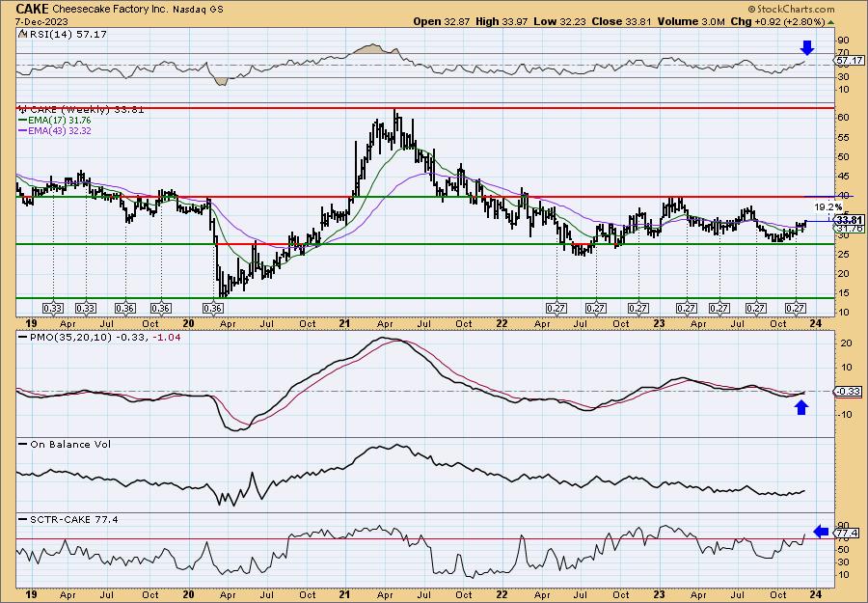Click the 33.81 last-price tag on right axis

[x=849, y=219]
